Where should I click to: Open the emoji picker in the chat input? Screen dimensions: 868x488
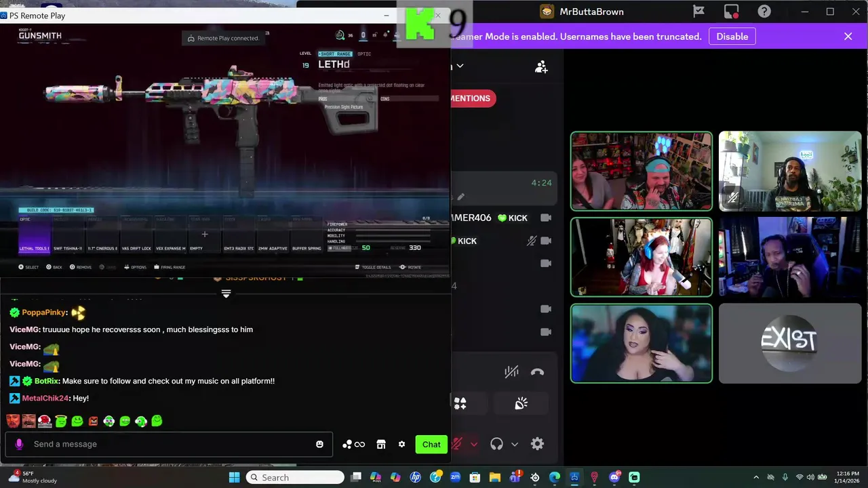[319, 444]
